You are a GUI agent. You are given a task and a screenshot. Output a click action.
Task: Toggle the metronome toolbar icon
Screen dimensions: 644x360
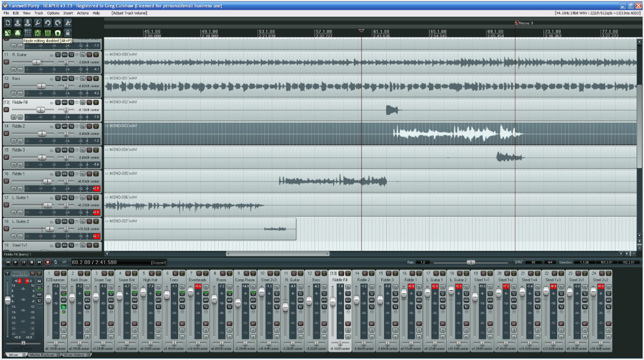point(68,22)
